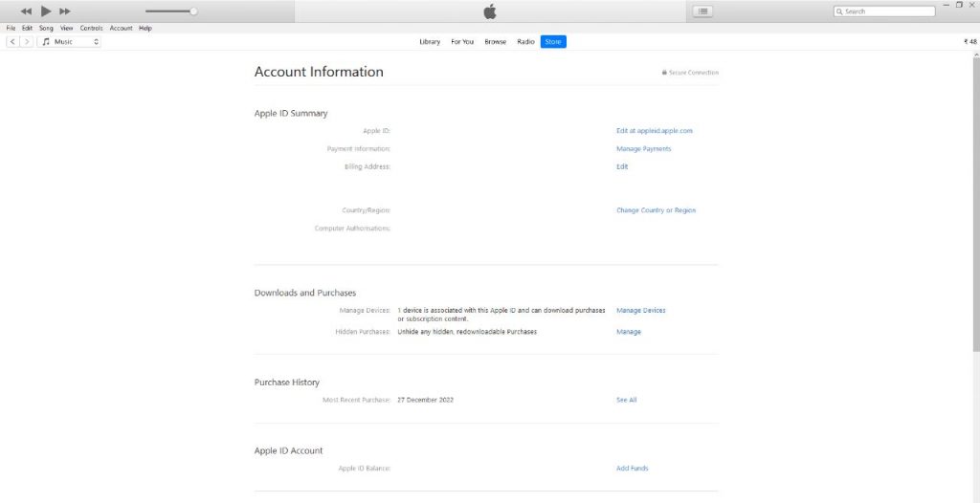Image resolution: width=980 pixels, height=503 pixels.
Task: Click the Secure Connection lock icon
Action: coord(664,73)
